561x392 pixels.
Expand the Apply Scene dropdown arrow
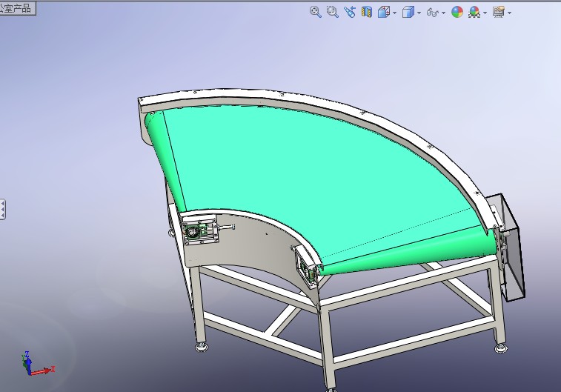485,13
